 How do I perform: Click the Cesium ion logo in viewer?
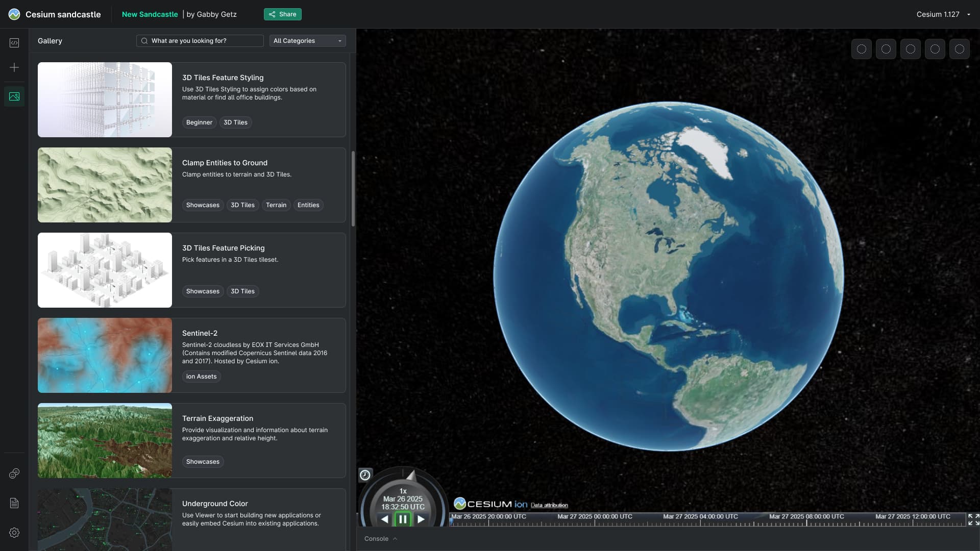pyautogui.click(x=491, y=504)
